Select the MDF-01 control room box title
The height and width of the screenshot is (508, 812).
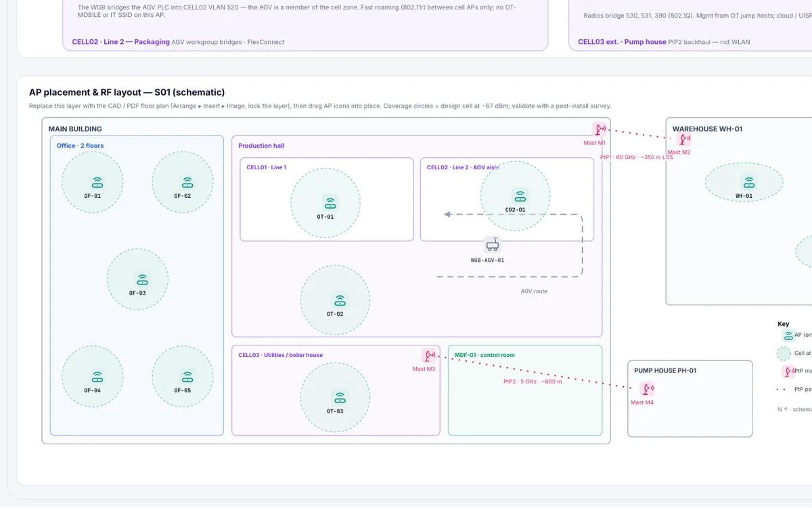pyautogui.click(x=484, y=355)
